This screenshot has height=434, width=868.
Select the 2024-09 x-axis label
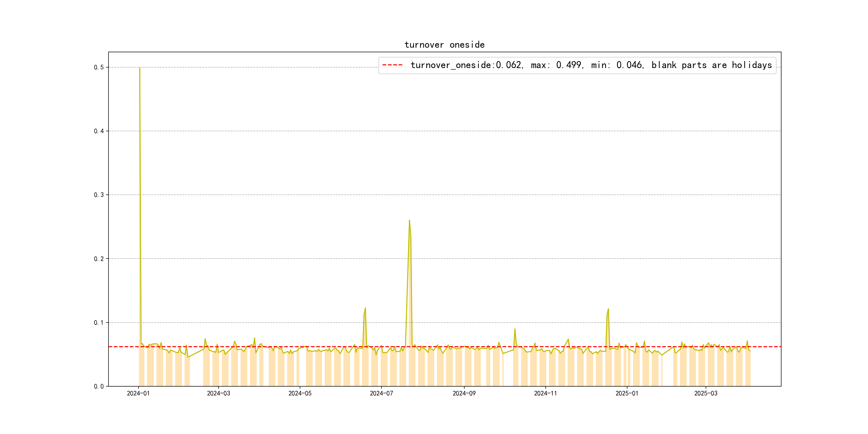(x=464, y=393)
